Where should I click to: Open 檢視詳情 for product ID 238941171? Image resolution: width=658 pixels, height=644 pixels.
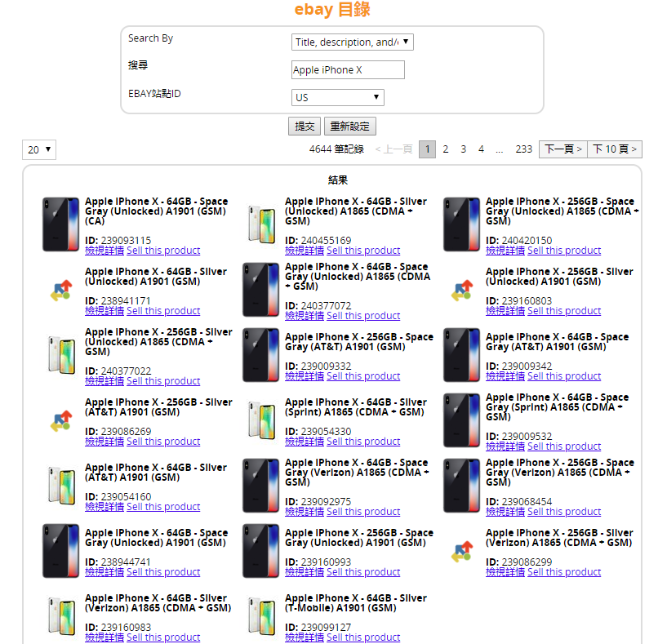click(104, 311)
